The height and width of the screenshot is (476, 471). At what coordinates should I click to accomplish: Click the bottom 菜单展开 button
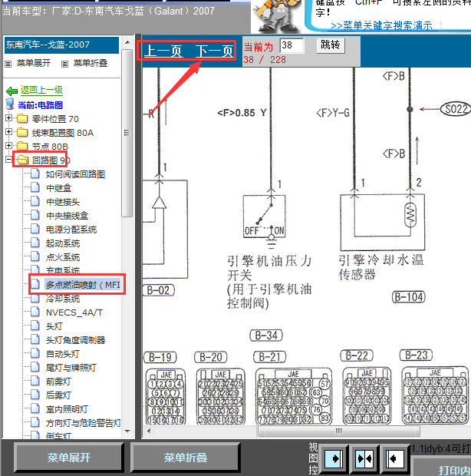(x=68, y=458)
